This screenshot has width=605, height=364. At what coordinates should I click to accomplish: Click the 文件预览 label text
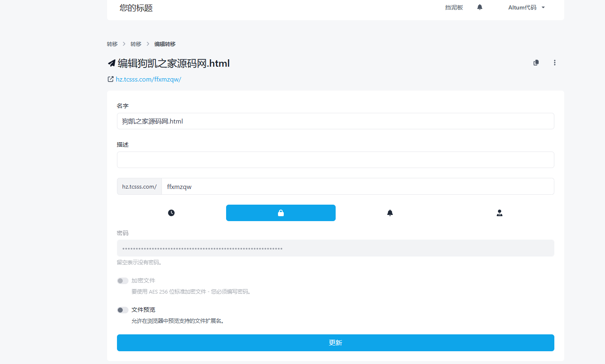tap(143, 310)
